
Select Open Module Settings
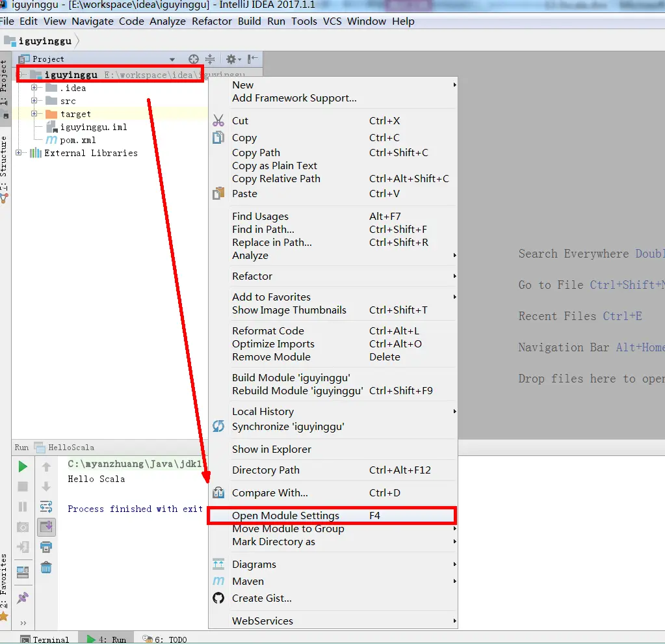point(333,515)
